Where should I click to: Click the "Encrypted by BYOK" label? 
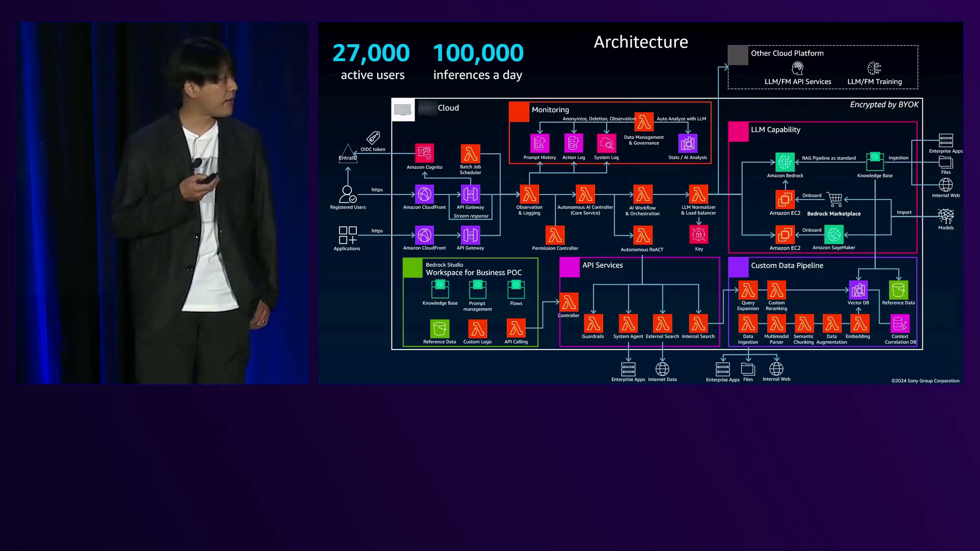[884, 105]
